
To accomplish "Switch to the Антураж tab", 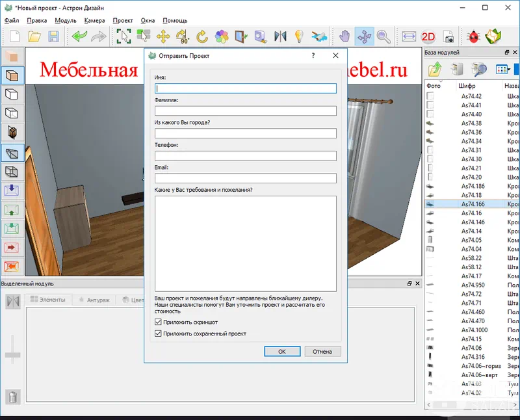I will tap(94, 300).
